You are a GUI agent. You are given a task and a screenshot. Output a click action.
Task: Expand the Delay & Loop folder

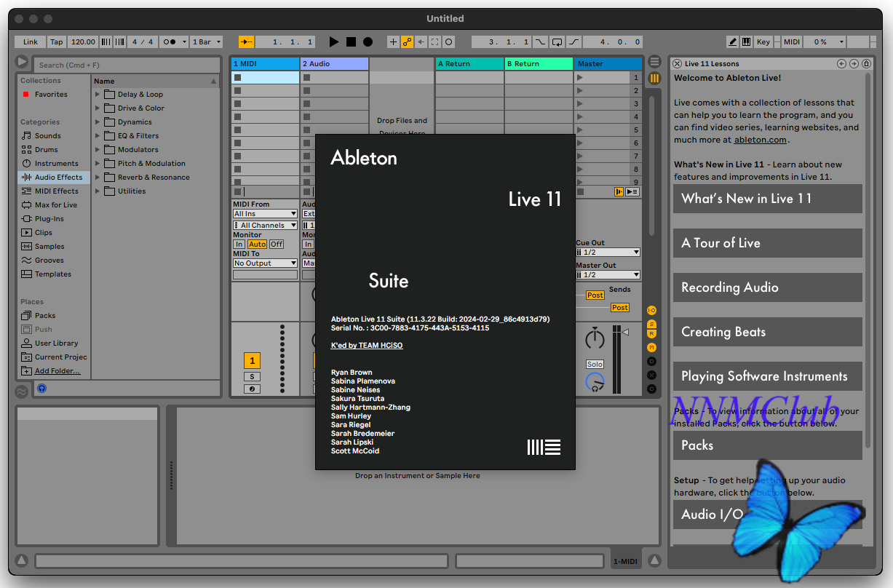98,95
